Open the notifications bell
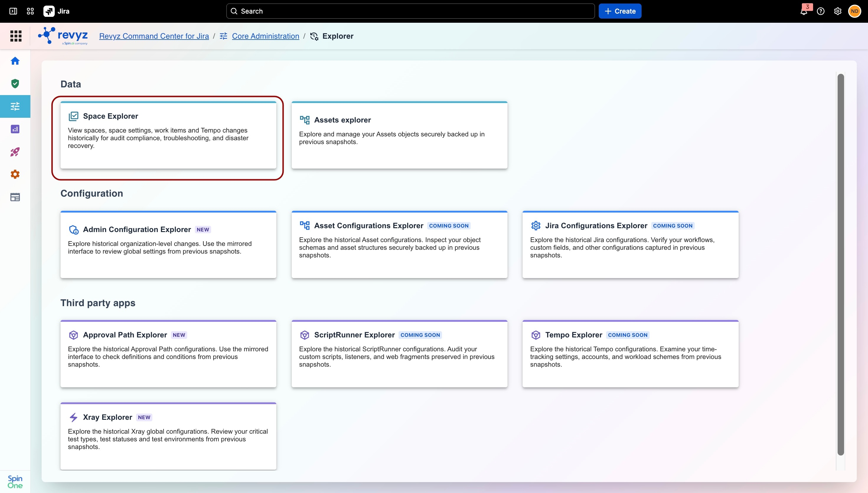This screenshot has height=493, width=868. pyautogui.click(x=804, y=12)
